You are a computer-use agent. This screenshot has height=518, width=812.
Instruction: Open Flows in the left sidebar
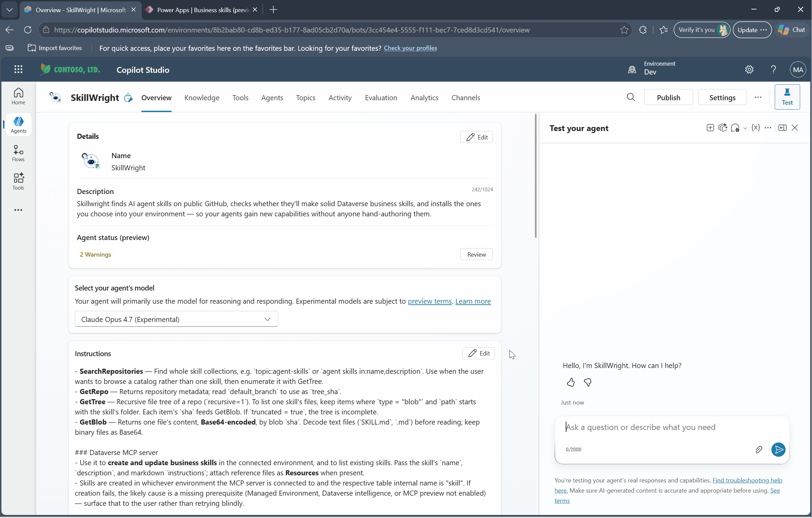pos(18,153)
